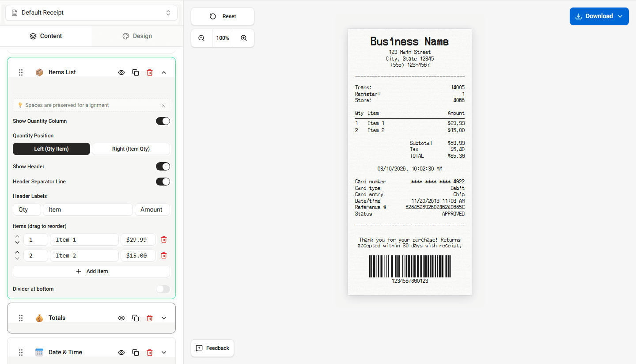
Task: Click the Reset button
Action: (x=222, y=16)
